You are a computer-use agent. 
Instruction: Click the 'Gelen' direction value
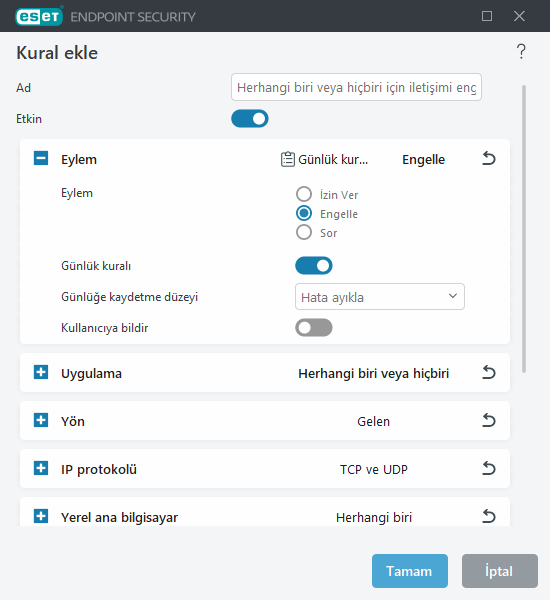(374, 421)
